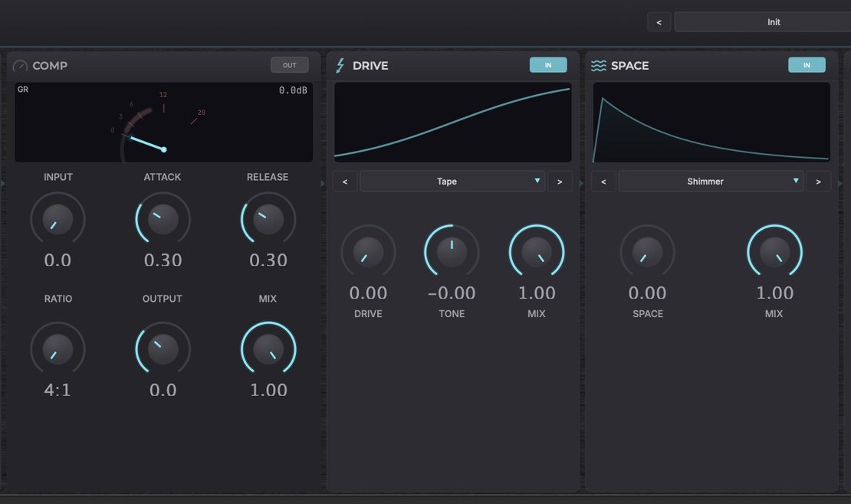Click the DRIVE lightning bolt icon

tap(340, 66)
